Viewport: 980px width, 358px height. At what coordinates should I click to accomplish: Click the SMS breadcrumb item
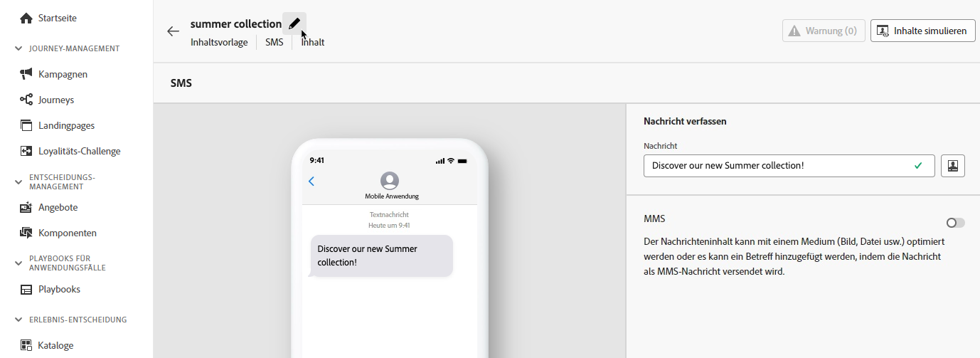tap(274, 42)
